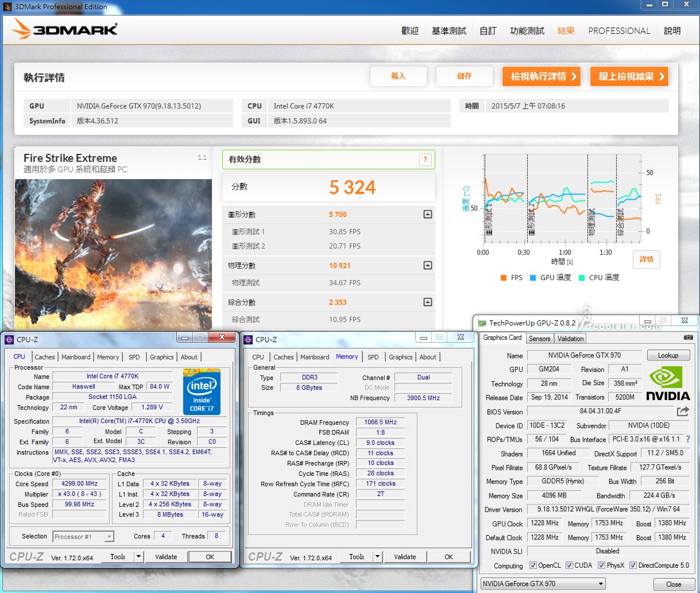The image size is (700, 593).
Task: Click the GPU-Z title bar app icon
Action: tap(482, 323)
